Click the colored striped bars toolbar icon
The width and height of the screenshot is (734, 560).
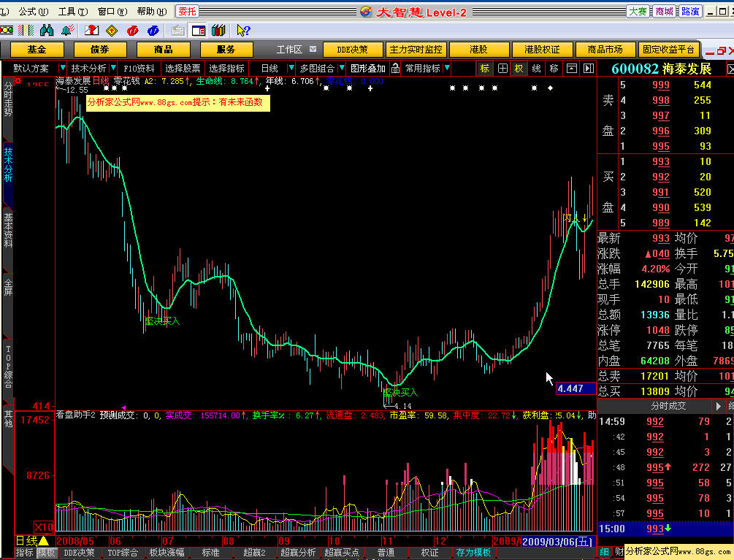[x=26, y=31]
